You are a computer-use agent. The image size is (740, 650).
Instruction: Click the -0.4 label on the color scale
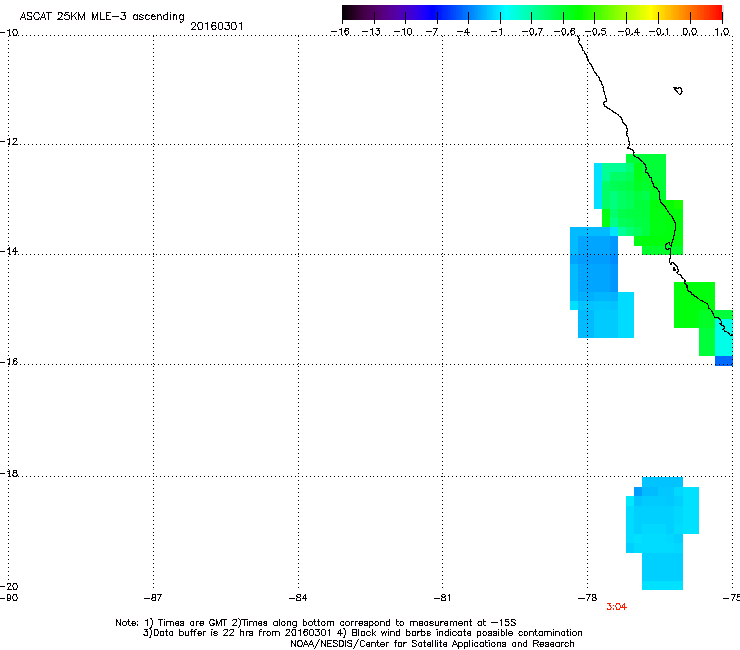tap(629, 32)
